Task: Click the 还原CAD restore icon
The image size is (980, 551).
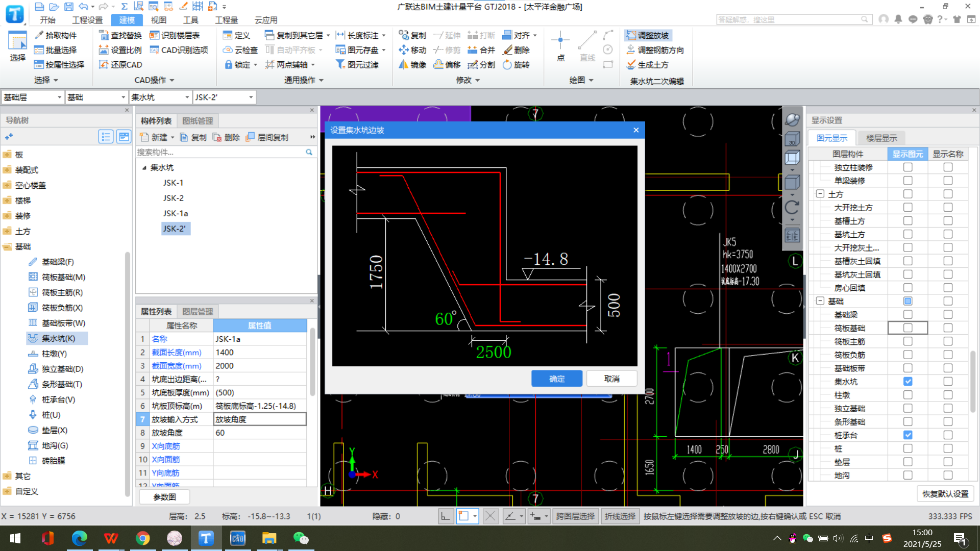Action: [x=104, y=65]
